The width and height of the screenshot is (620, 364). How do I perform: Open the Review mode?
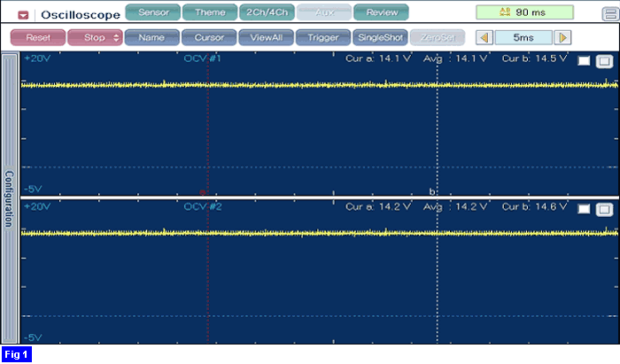[x=381, y=12]
